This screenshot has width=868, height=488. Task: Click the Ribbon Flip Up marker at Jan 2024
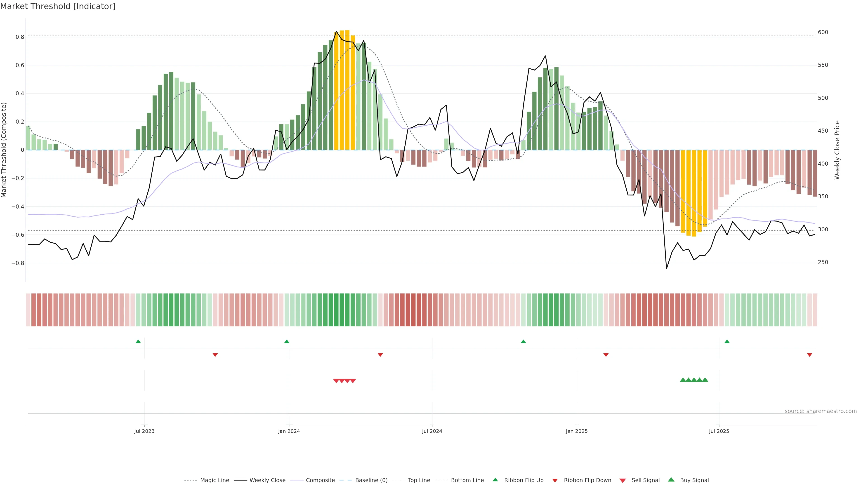(287, 342)
